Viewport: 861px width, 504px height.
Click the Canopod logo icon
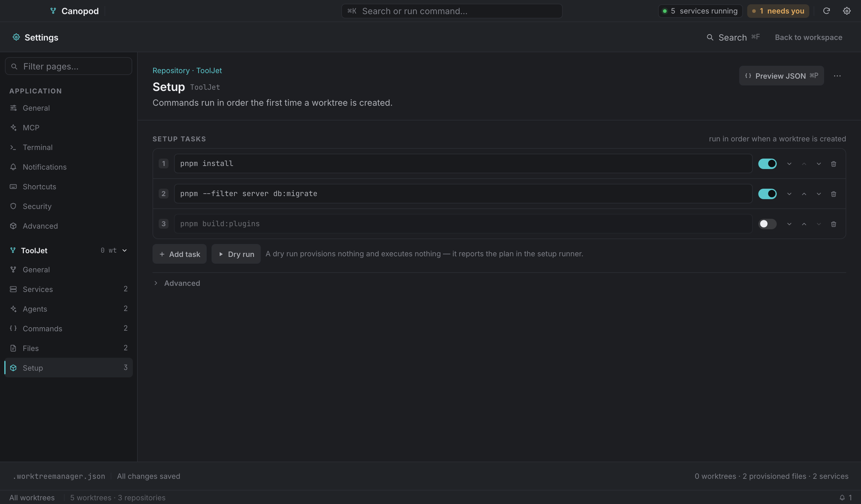click(x=53, y=11)
